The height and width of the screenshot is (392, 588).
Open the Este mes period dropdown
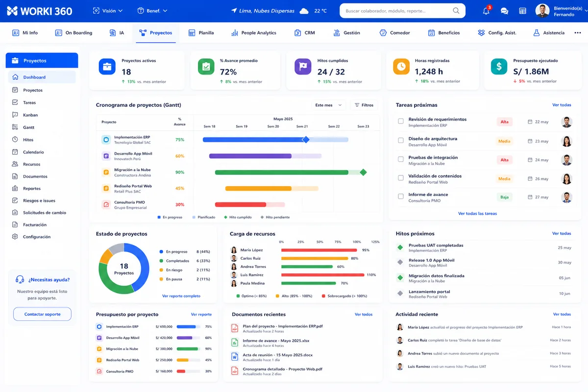click(329, 105)
